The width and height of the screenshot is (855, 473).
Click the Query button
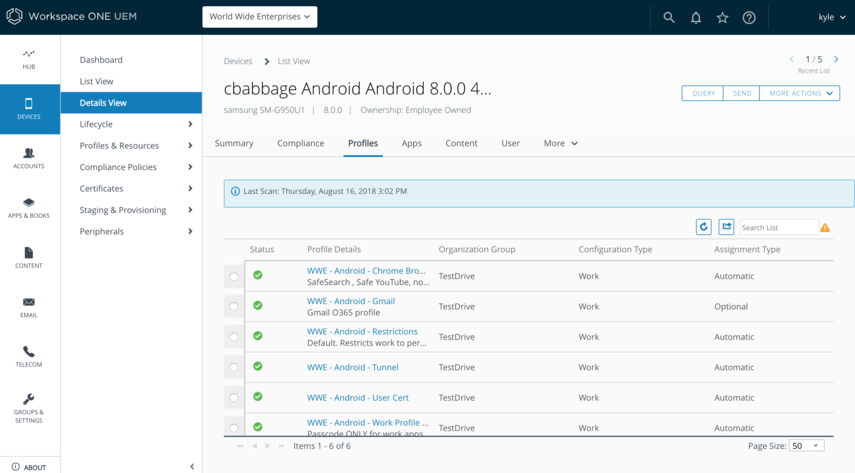(703, 93)
